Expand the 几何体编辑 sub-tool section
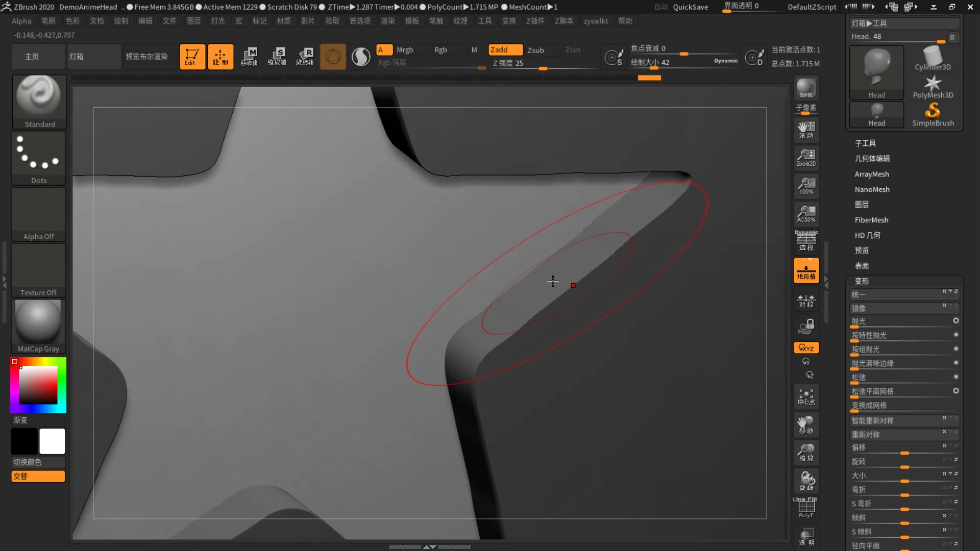The image size is (980, 551). click(872, 158)
